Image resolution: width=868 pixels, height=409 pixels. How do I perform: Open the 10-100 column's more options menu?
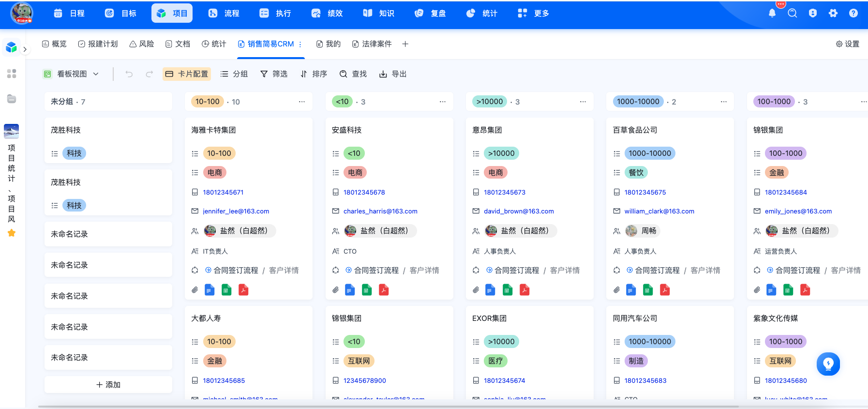tap(302, 102)
